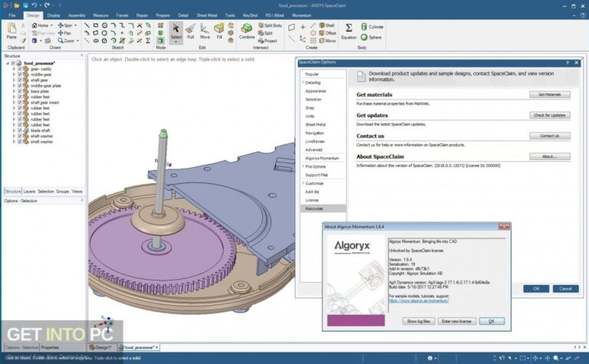Screen dimensions: 589x364
Task: Open the Equation tool
Action: click(349, 31)
